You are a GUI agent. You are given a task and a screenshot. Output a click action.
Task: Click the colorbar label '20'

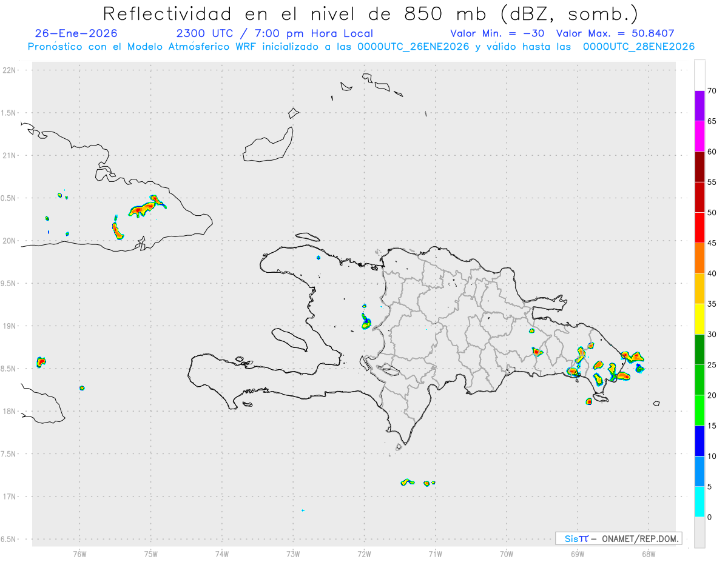pyautogui.click(x=712, y=395)
